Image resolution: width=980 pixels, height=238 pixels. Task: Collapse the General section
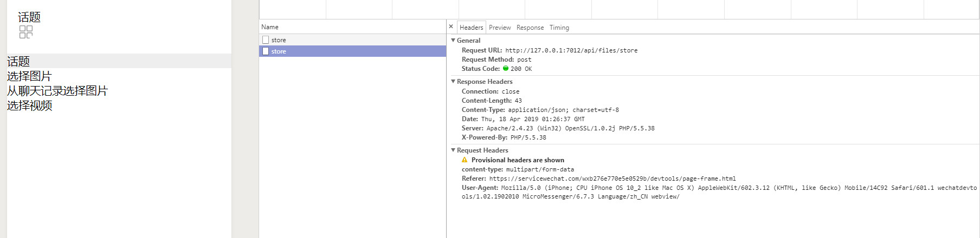coord(453,41)
